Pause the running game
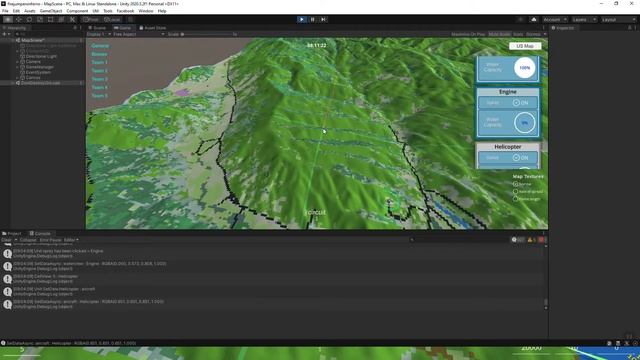Image resolution: width=640 pixels, height=360 pixels. (x=313, y=19)
